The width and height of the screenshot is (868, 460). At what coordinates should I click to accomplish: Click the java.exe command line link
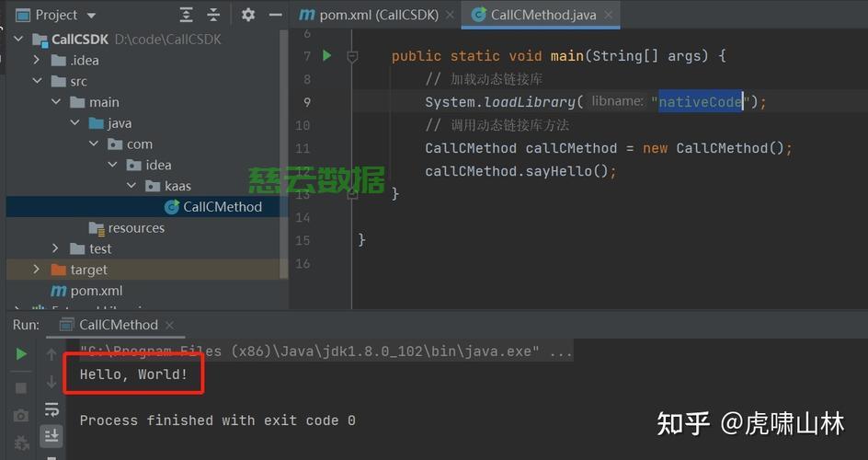click(326, 351)
